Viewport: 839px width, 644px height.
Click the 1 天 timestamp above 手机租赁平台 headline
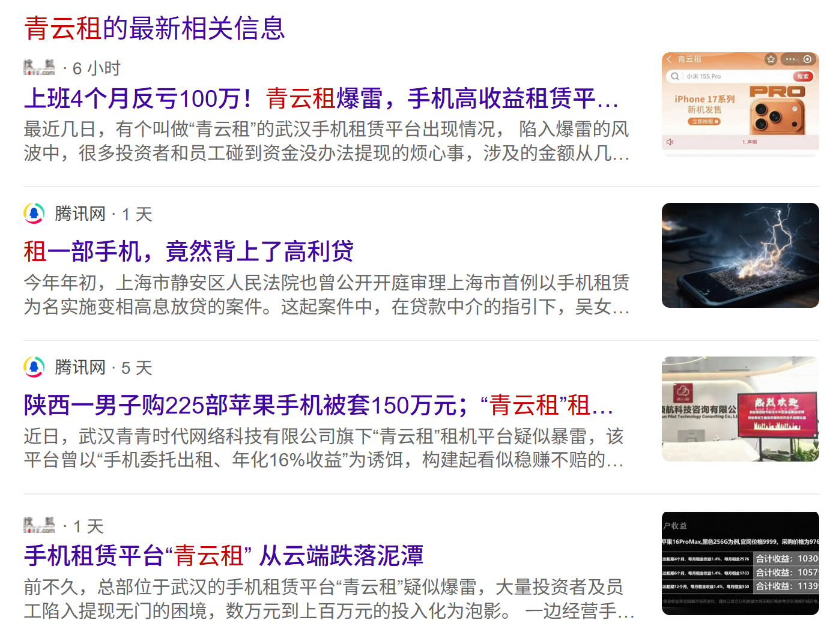pyautogui.click(x=88, y=526)
